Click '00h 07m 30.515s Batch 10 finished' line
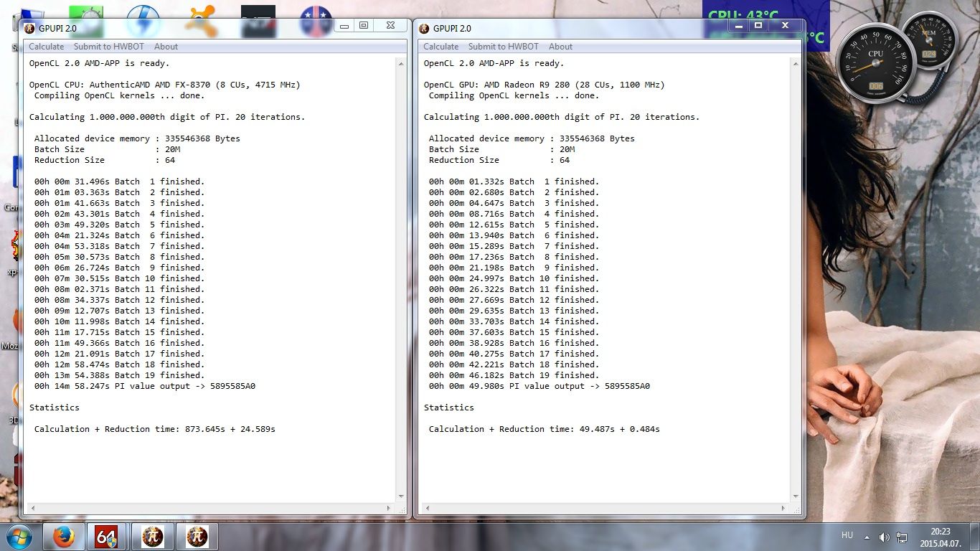 coord(119,278)
